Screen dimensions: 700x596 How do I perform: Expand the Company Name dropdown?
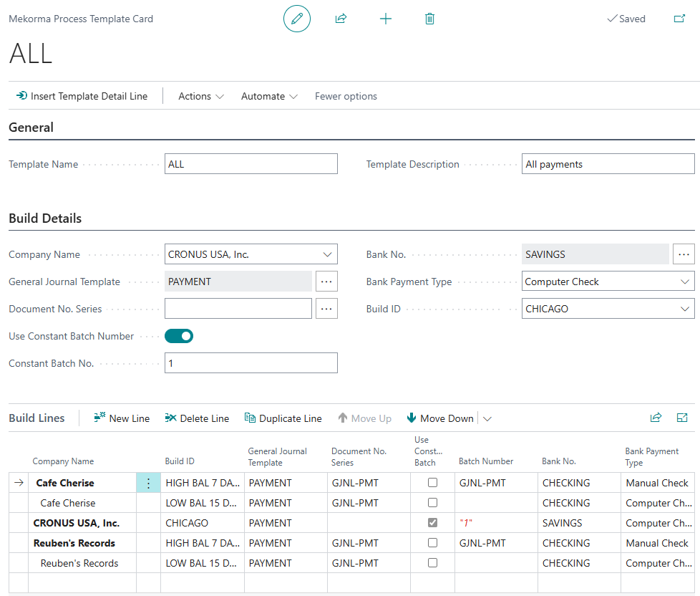click(x=327, y=254)
